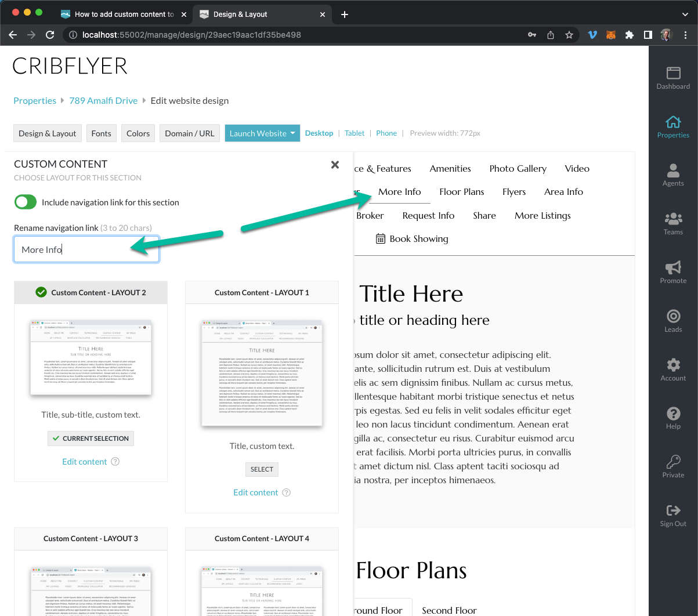Screen dimensions: 698x616
Task: Close the Design & Layout tab
Action: 322,15
